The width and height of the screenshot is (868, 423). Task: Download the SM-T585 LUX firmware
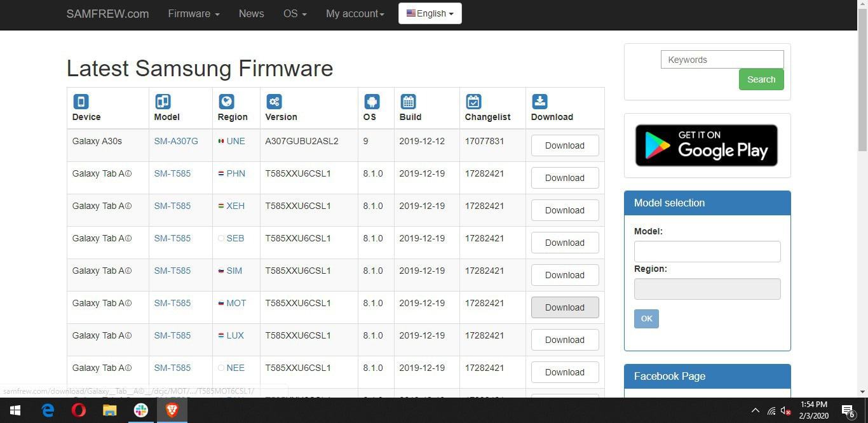coord(565,340)
